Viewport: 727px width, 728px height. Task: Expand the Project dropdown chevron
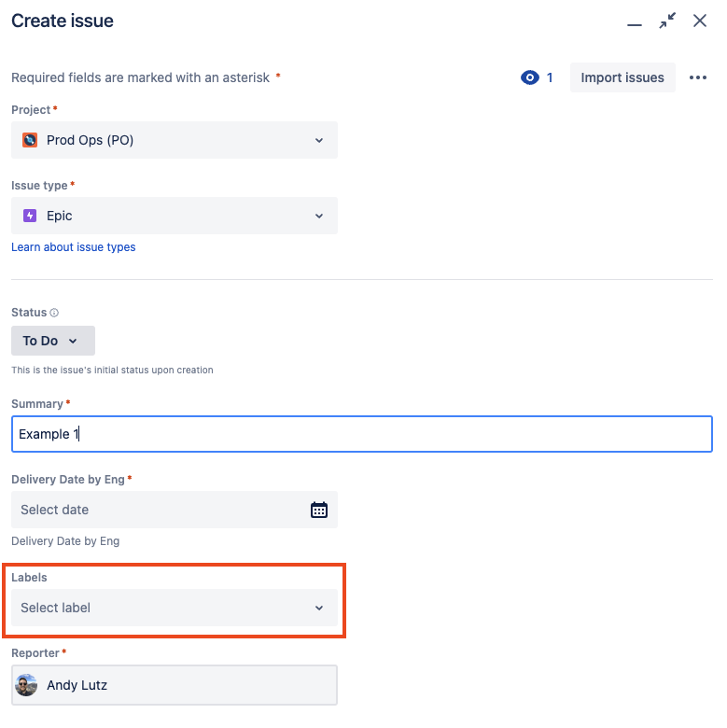319,140
